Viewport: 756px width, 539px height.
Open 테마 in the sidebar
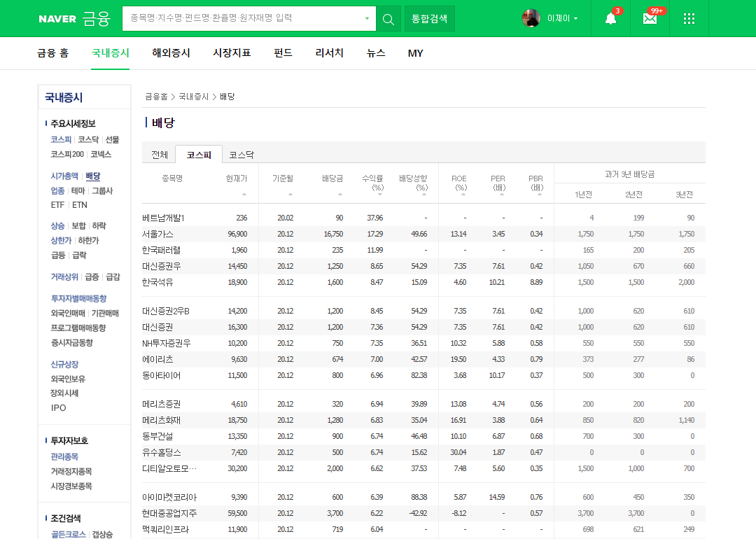pyautogui.click(x=78, y=190)
